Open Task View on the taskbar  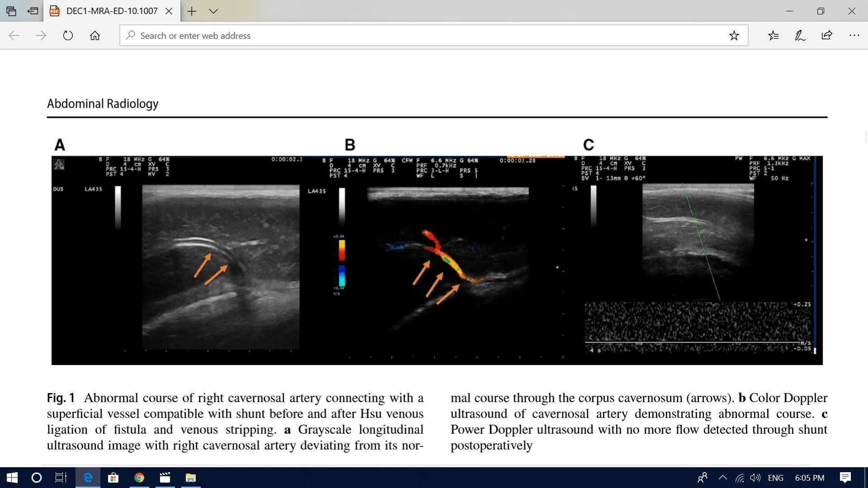click(x=61, y=478)
